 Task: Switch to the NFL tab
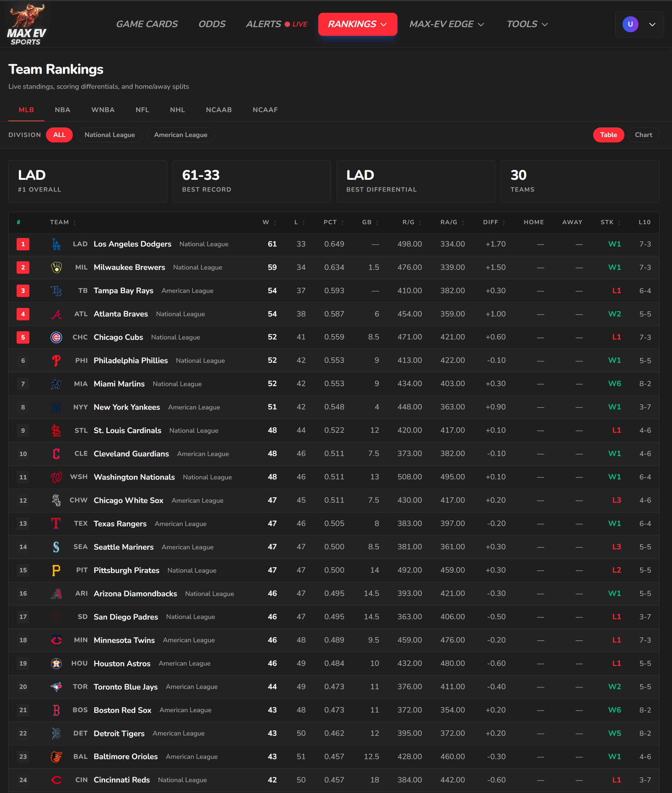[142, 110]
